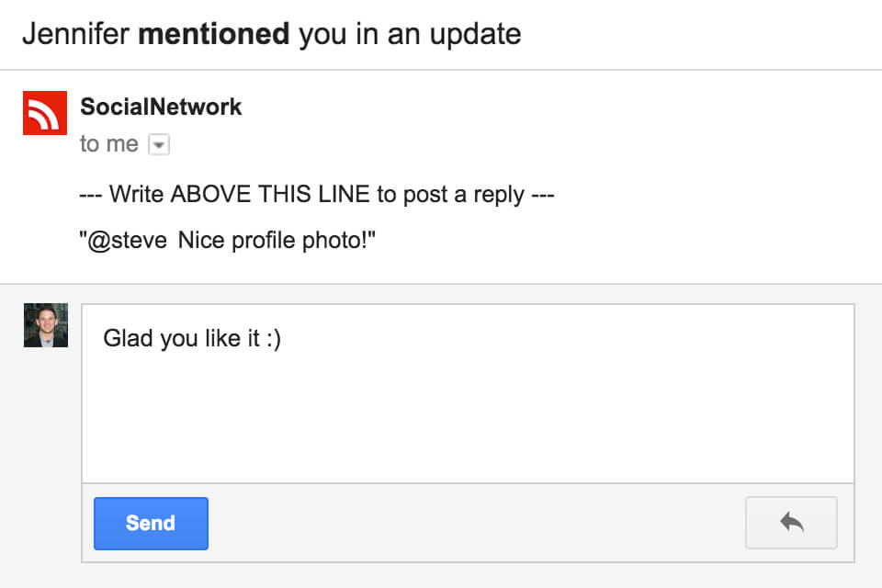Screen dimensions: 882x588
Task: Click the reply arrow icon button
Action: pyautogui.click(x=791, y=523)
